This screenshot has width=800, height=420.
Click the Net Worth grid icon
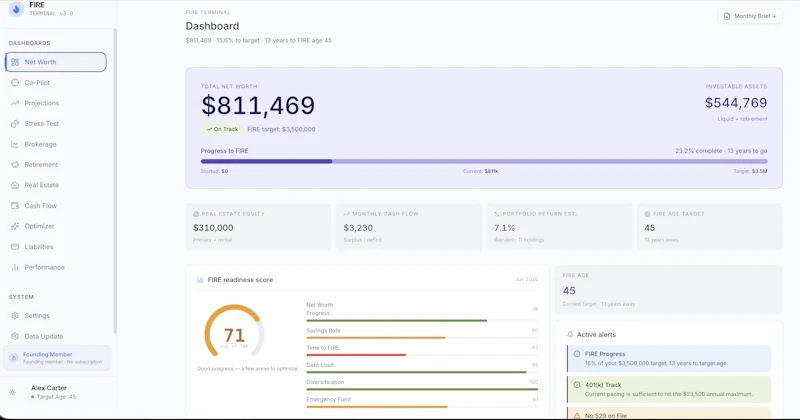(15, 62)
